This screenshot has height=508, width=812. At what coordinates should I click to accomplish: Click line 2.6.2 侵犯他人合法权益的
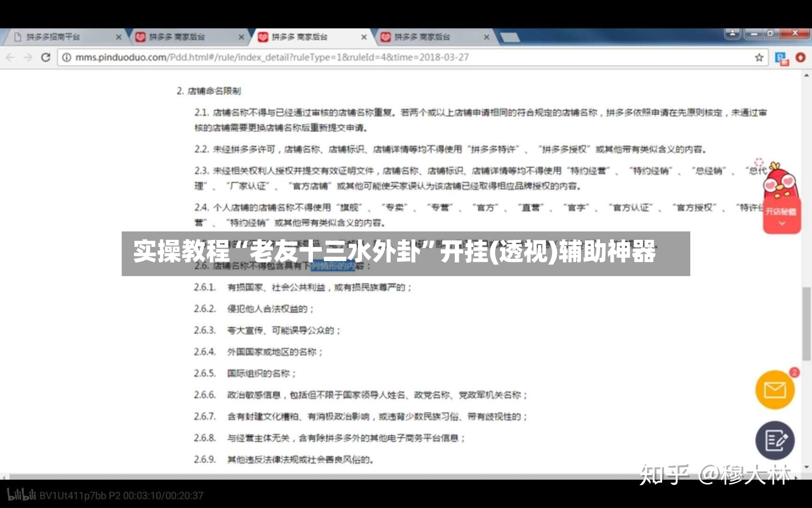point(254,309)
